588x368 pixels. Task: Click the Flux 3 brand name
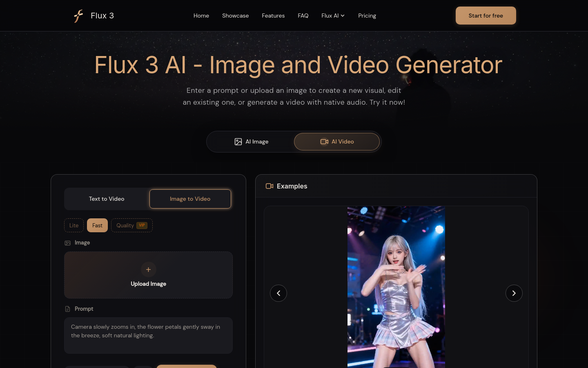(x=102, y=16)
